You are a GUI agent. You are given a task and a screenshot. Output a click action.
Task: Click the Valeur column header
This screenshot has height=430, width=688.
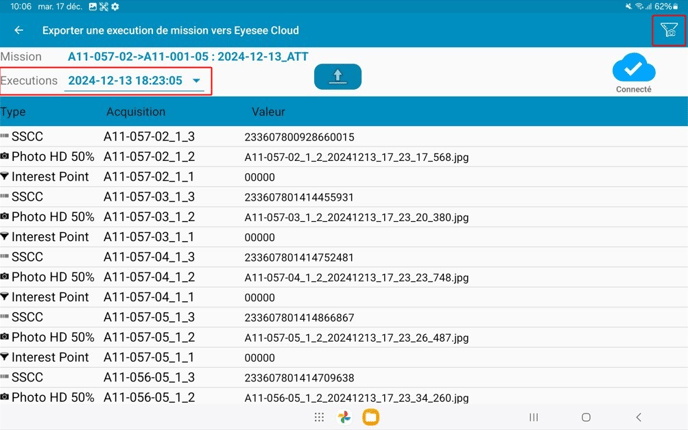click(268, 113)
